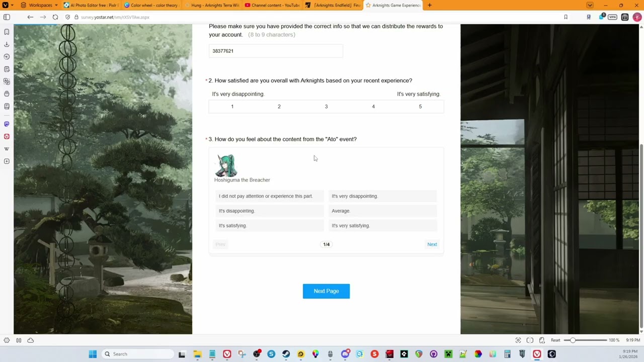Toggle the side panel visibility button
The image size is (644, 362).
pos(7,17)
